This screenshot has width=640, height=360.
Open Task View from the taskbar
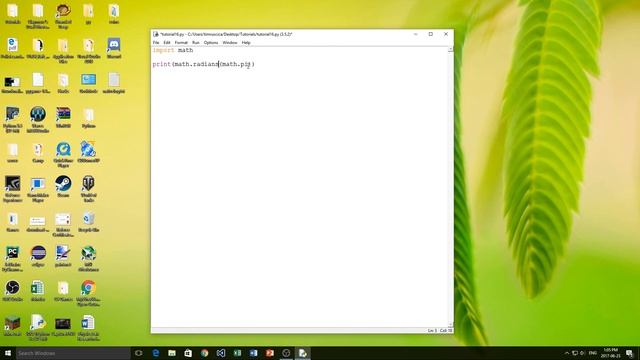(x=139, y=353)
